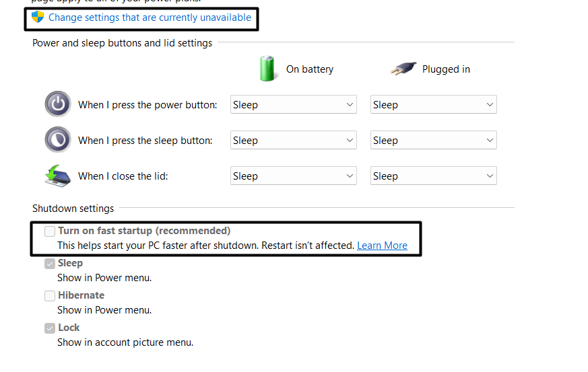Expand sleep button Plugged in dropdown
The width and height of the screenshot is (588, 372).
click(433, 141)
